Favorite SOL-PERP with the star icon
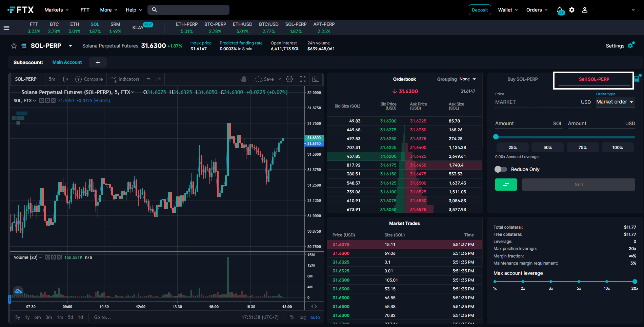Screen dimensions: 644x327 [14, 46]
